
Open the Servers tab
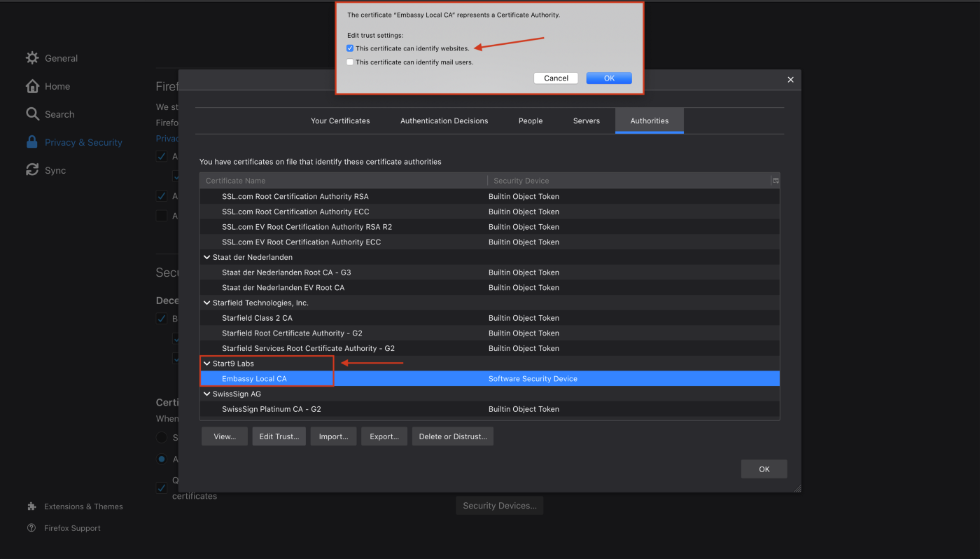point(586,120)
